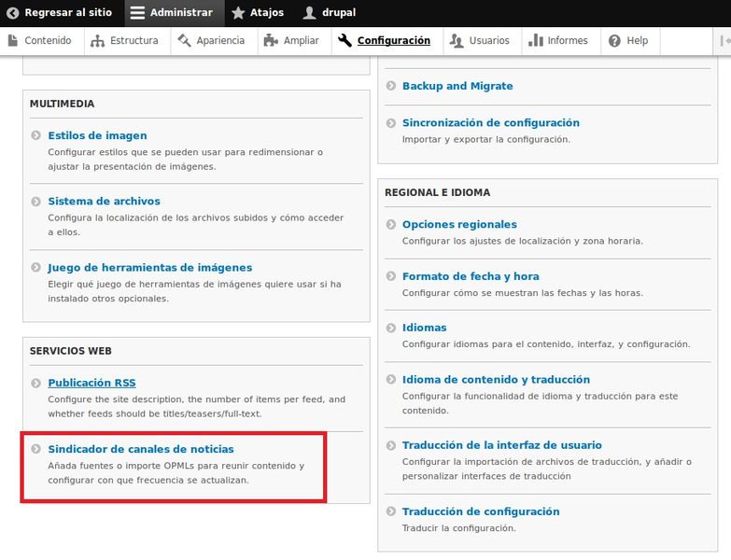Open Sistema de archivos settings
The height and width of the screenshot is (560, 731).
(104, 202)
